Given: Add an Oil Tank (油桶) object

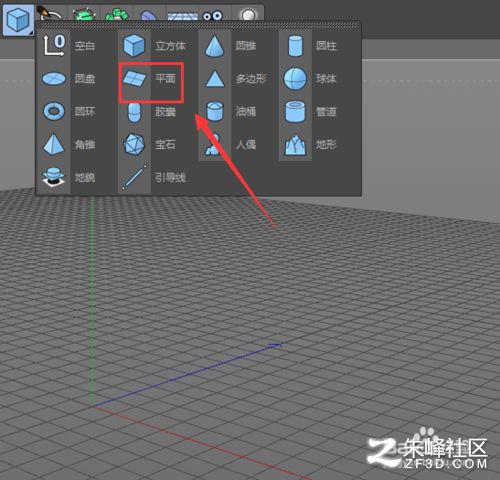Looking at the screenshot, I should click(x=214, y=111).
